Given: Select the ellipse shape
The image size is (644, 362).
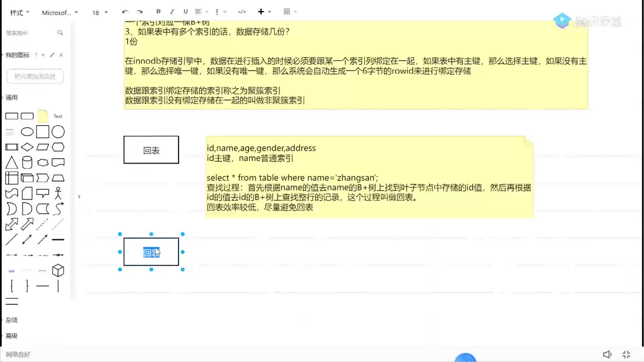Looking at the screenshot, I should pyautogui.click(x=27, y=132).
